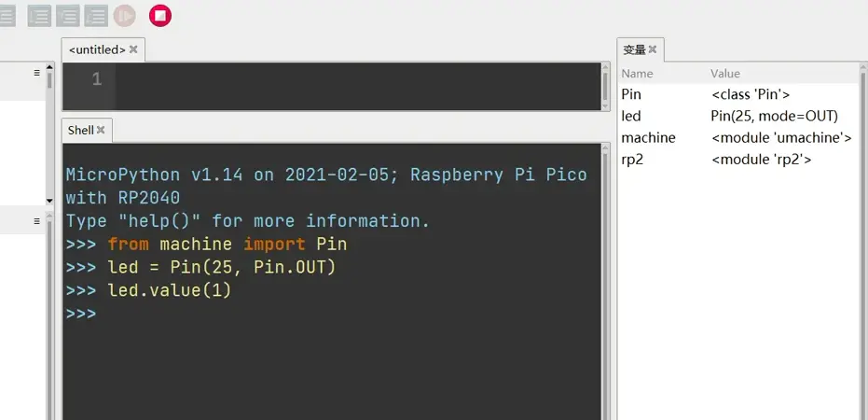Switch to the <untitled> editor tab
The image size is (868, 420).
(97, 49)
